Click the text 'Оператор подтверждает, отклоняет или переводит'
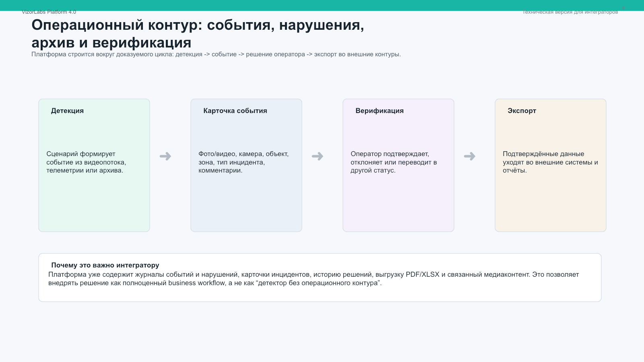This screenshot has width=644, height=362. tap(394, 162)
